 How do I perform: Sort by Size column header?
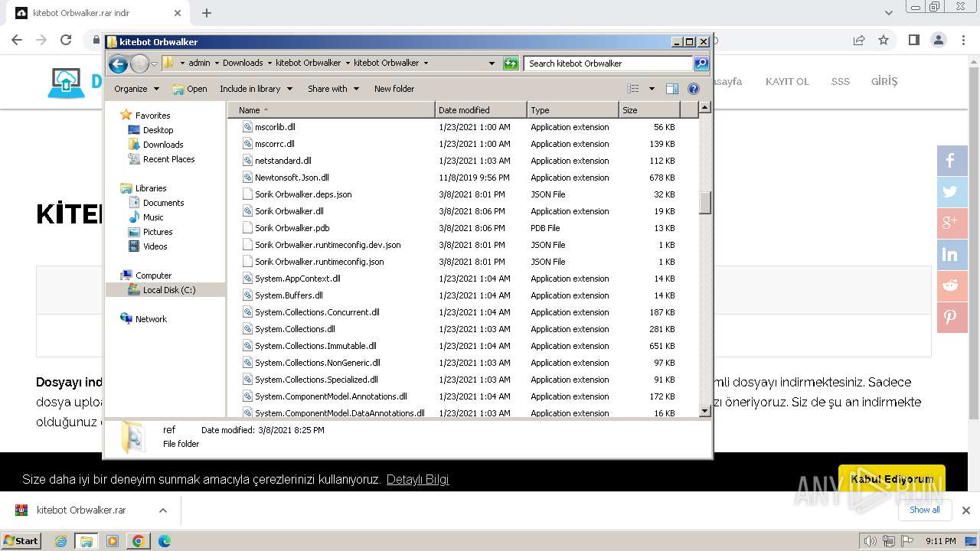(649, 110)
